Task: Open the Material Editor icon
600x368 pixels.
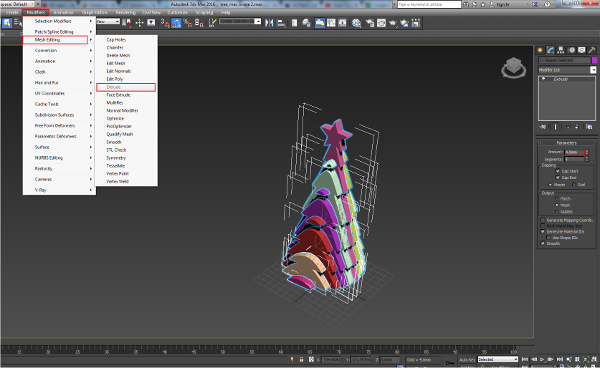Action: (x=357, y=23)
